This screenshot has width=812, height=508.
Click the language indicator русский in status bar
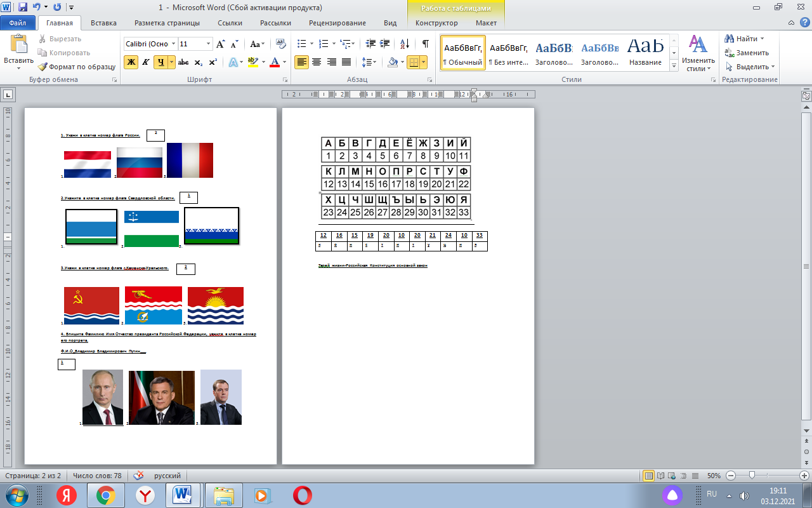point(167,475)
